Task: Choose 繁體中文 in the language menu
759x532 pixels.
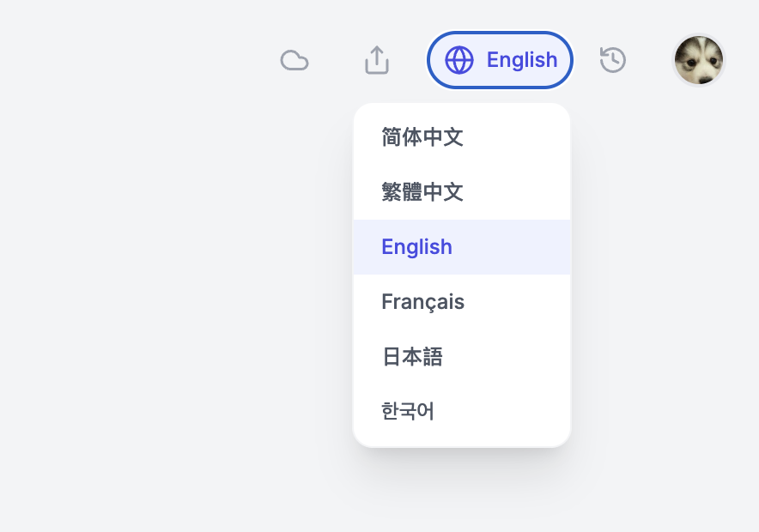Action: pos(422,192)
